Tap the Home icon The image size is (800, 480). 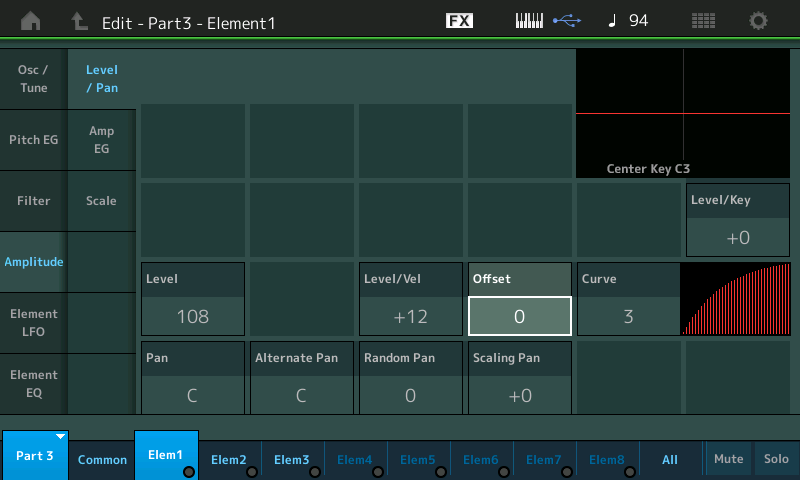click(31, 21)
